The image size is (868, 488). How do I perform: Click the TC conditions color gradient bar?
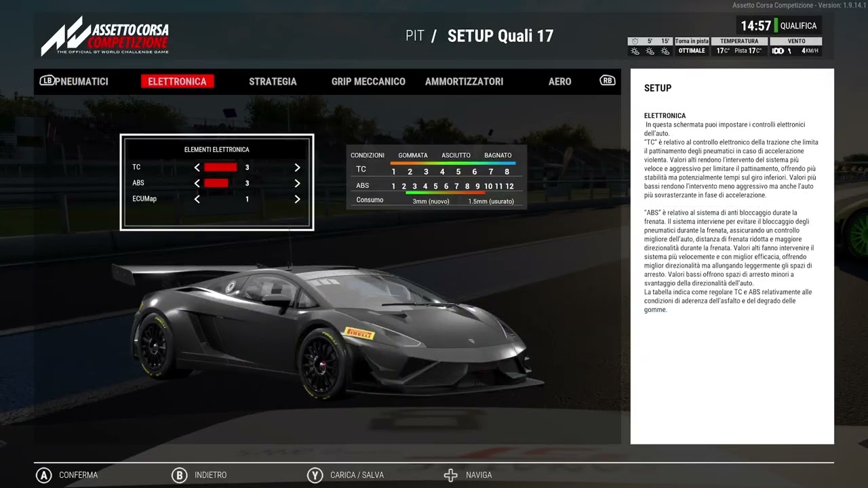point(453,163)
